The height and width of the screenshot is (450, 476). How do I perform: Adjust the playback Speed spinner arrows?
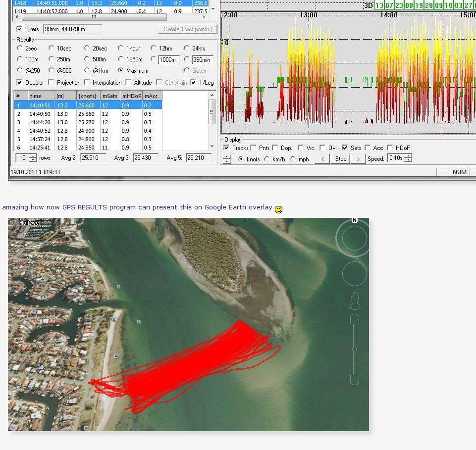[408, 158]
